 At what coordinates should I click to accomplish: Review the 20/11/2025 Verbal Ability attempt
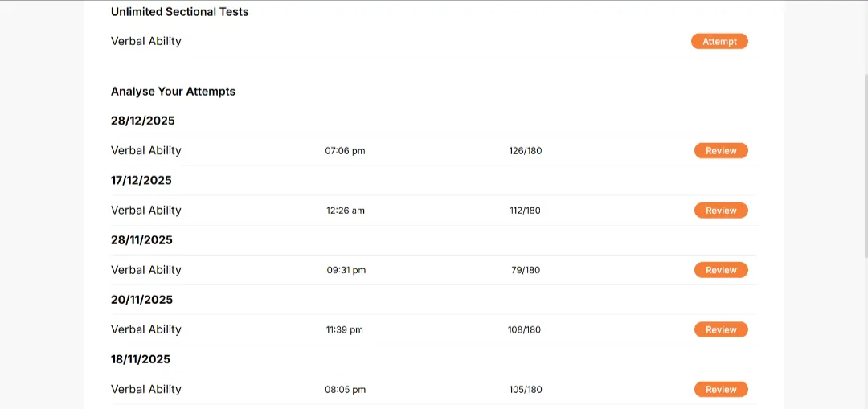point(721,330)
